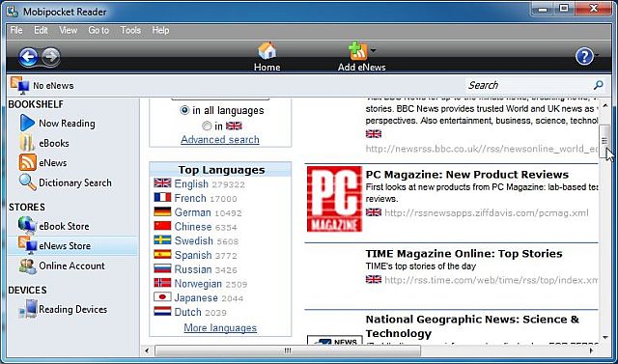Go back with the blue back arrow
618x364 pixels.
[x=28, y=58]
